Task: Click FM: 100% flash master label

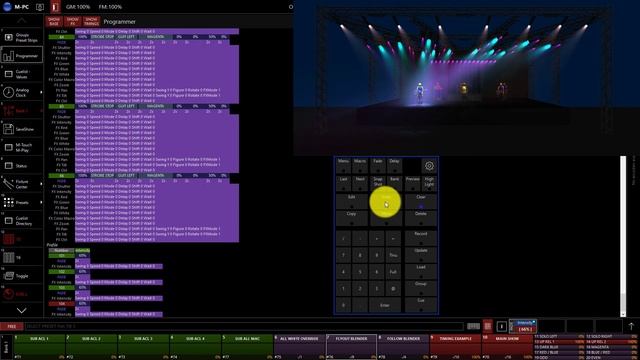Action: [x=110, y=7]
